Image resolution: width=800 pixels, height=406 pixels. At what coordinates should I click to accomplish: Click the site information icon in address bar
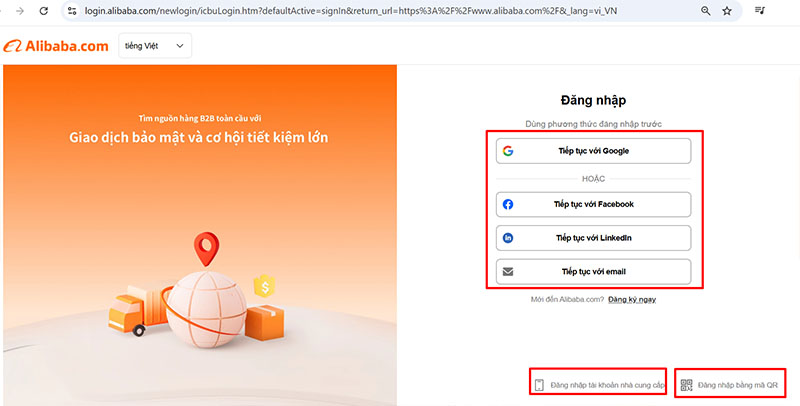pyautogui.click(x=72, y=11)
